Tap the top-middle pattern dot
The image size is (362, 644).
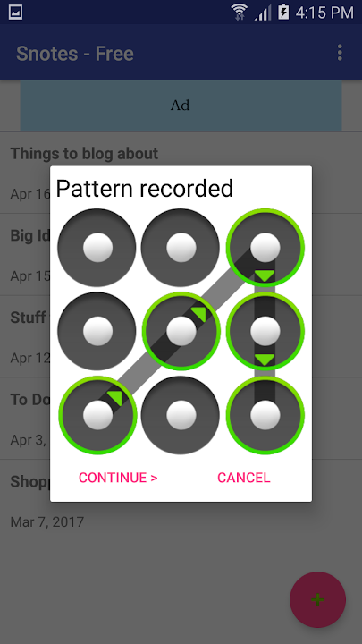pyautogui.click(x=181, y=248)
